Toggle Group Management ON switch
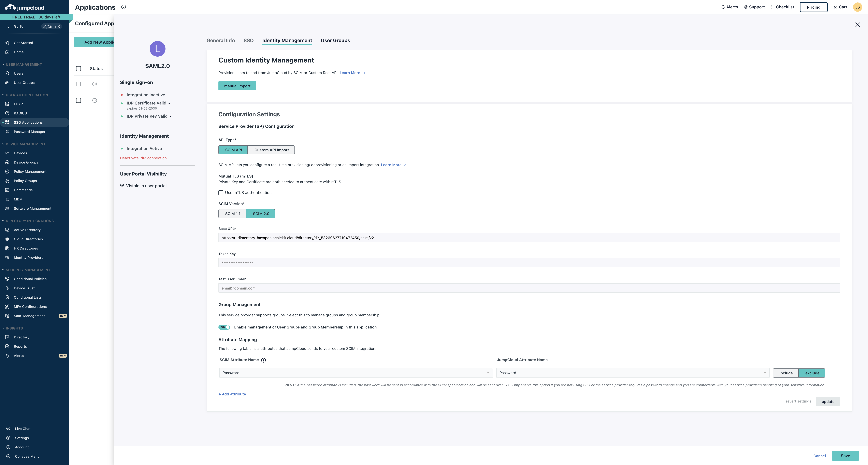The height and width of the screenshot is (465, 868). (x=224, y=327)
